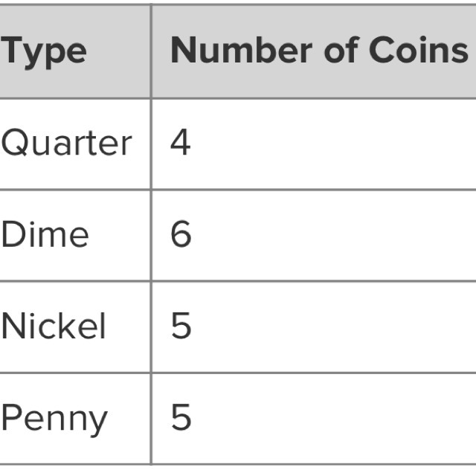This screenshot has width=476, height=476.
Task: Click empty space in Dime count cell
Action: point(334,236)
